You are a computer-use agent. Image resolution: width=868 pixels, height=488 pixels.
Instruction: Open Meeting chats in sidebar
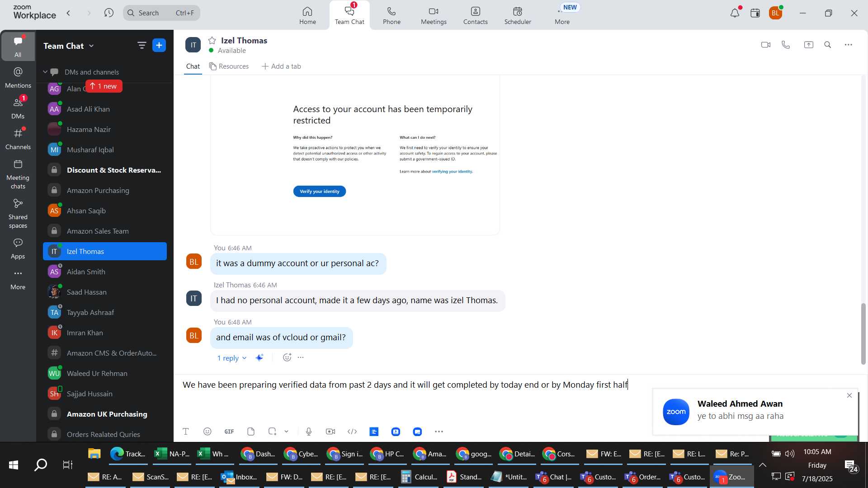click(x=18, y=174)
